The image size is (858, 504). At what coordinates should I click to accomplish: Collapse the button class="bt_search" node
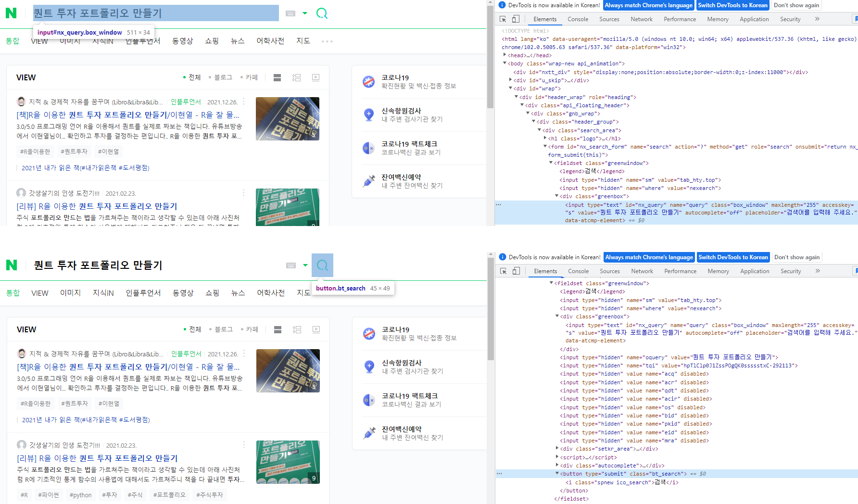tap(557, 474)
